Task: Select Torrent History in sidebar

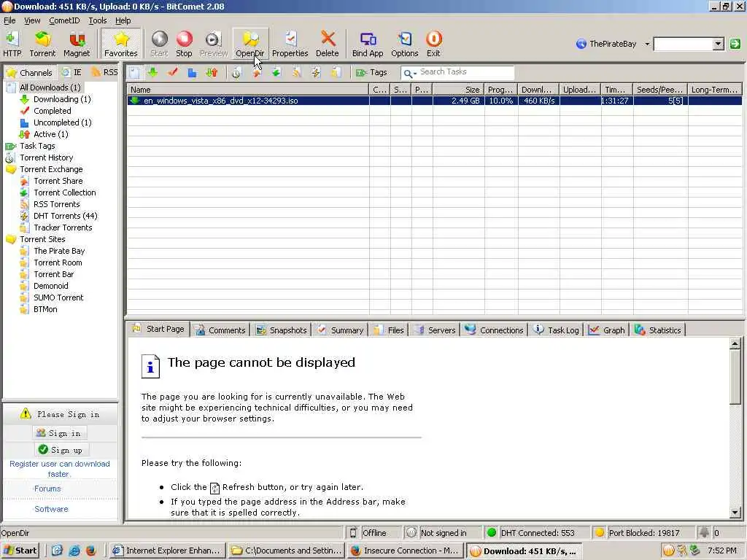Action: [x=46, y=157]
